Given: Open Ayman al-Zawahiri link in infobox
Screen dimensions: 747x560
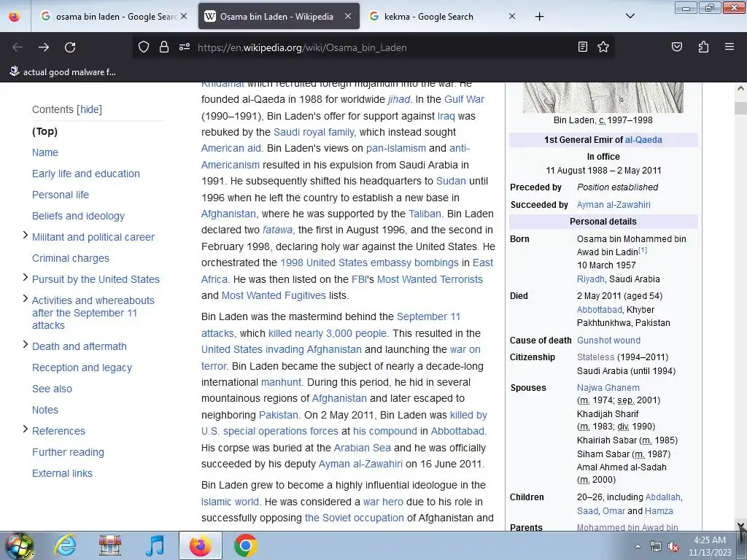Looking at the screenshot, I should (x=613, y=205).
